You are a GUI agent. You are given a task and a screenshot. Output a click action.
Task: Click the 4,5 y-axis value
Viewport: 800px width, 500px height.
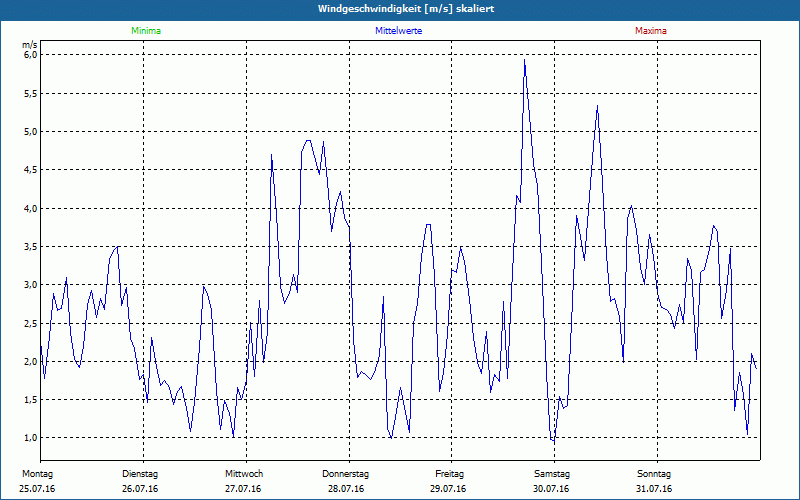coord(31,170)
